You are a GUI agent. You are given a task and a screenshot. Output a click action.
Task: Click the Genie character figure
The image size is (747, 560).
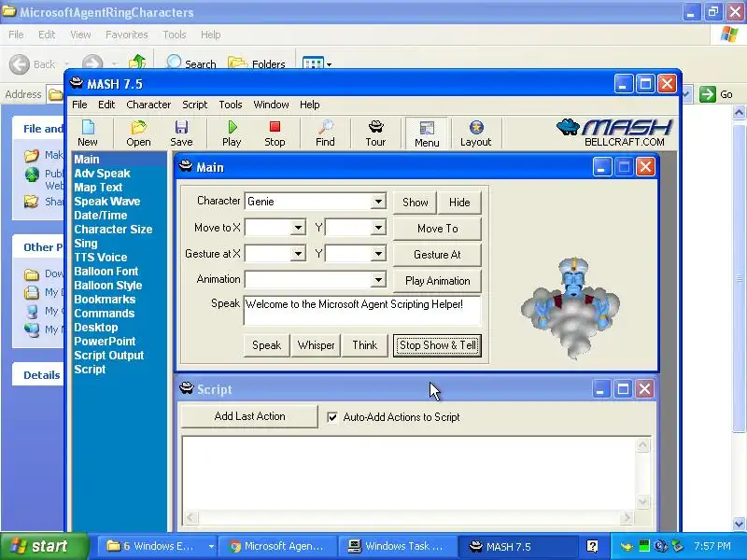pos(571,307)
